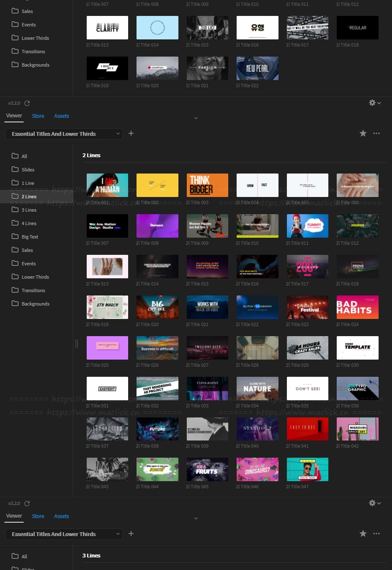The height and width of the screenshot is (570, 392).
Task: Select the BAD HABITS thumbnail, 2l Title 024
Action: 357,307
